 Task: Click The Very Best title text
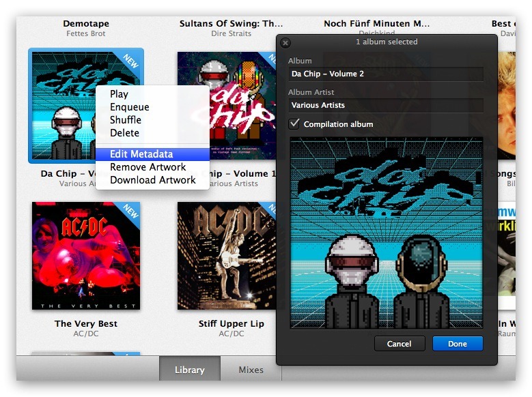click(86, 323)
